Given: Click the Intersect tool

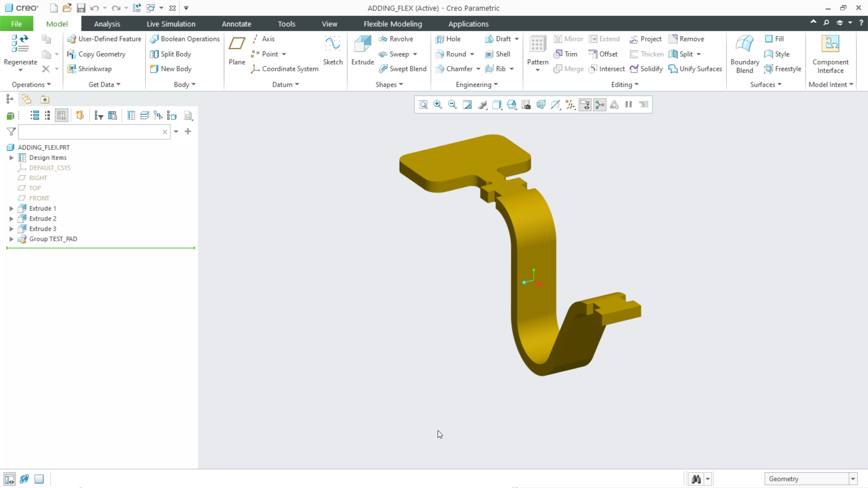Looking at the screenshot, I should [x=606, y=69].
